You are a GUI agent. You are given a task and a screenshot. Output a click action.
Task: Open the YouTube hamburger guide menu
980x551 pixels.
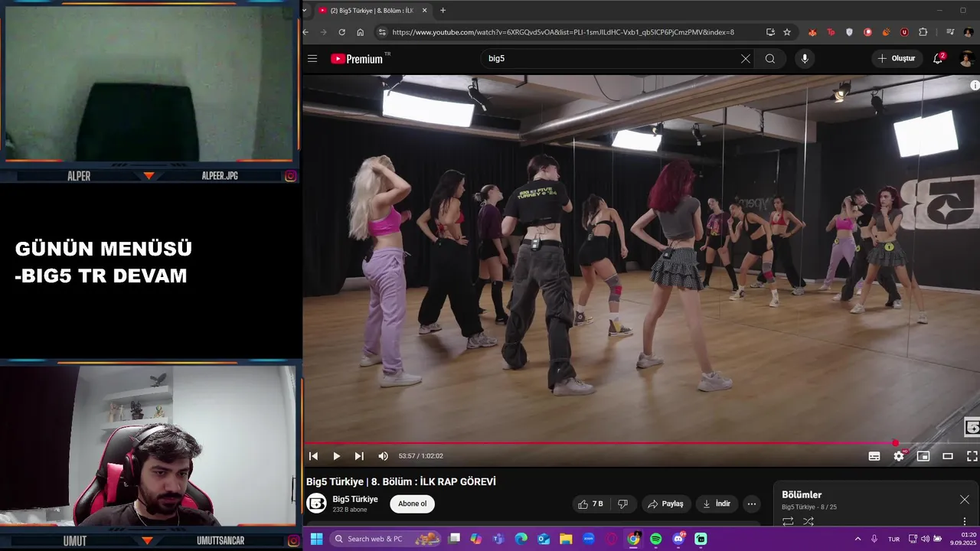click(x=312, y=58)
